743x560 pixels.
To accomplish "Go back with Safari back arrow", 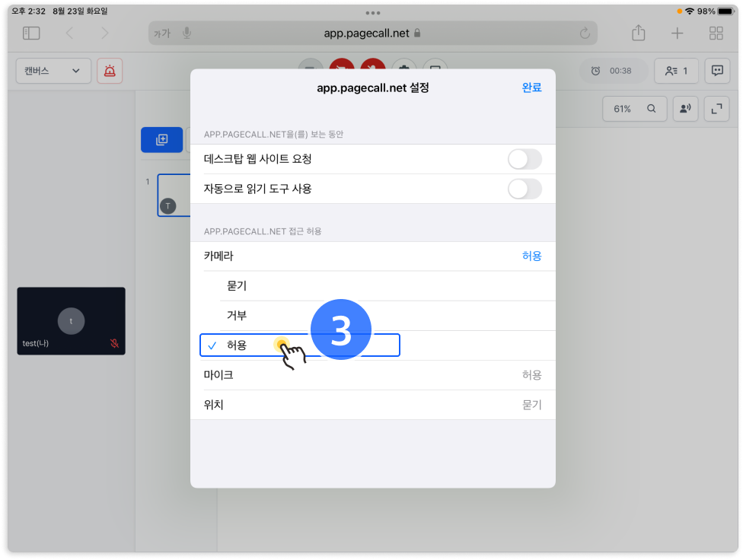I will [x=70, y=33].
